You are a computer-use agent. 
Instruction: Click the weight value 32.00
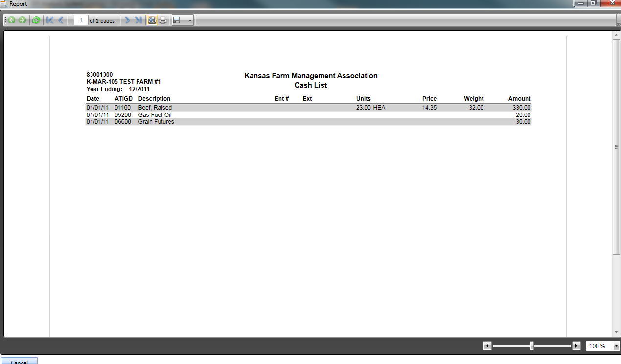476,108
